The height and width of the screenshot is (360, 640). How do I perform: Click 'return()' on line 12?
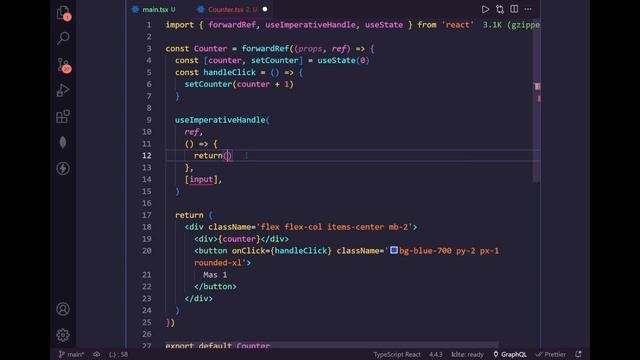pos(213,156)
